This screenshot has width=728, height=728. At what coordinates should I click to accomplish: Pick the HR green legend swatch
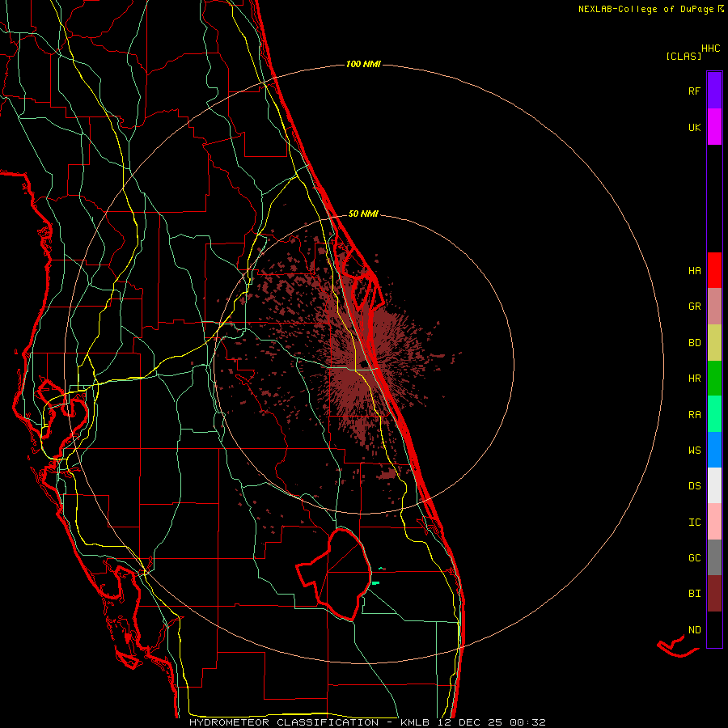coord(714,379)
